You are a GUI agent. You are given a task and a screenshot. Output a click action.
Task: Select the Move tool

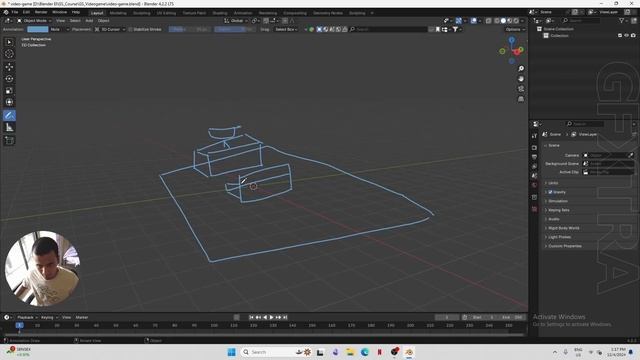9,67
